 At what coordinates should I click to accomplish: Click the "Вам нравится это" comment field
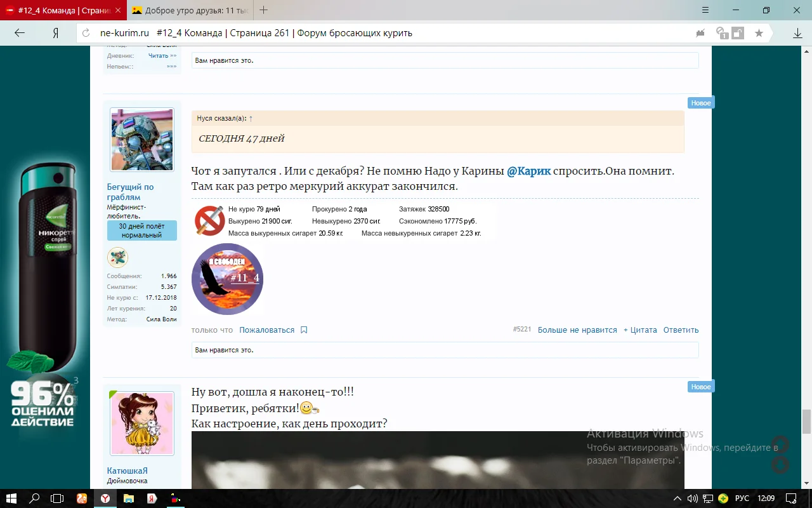point(444,350)
